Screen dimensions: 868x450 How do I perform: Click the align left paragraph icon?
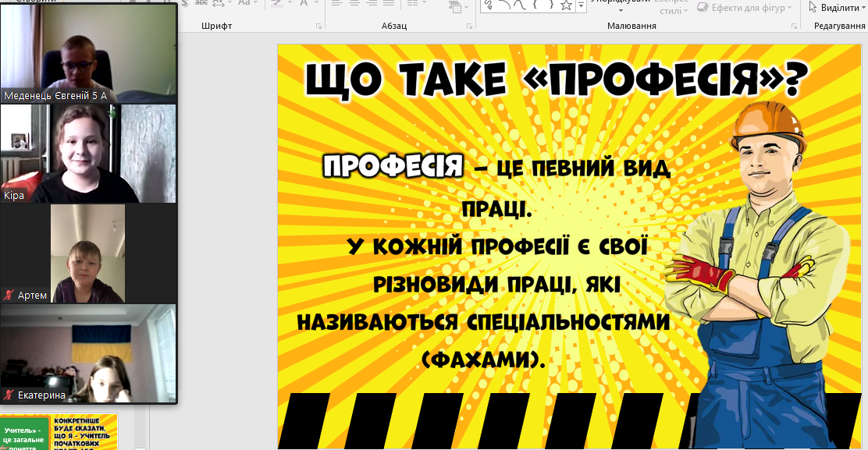[x=337, y=3]
